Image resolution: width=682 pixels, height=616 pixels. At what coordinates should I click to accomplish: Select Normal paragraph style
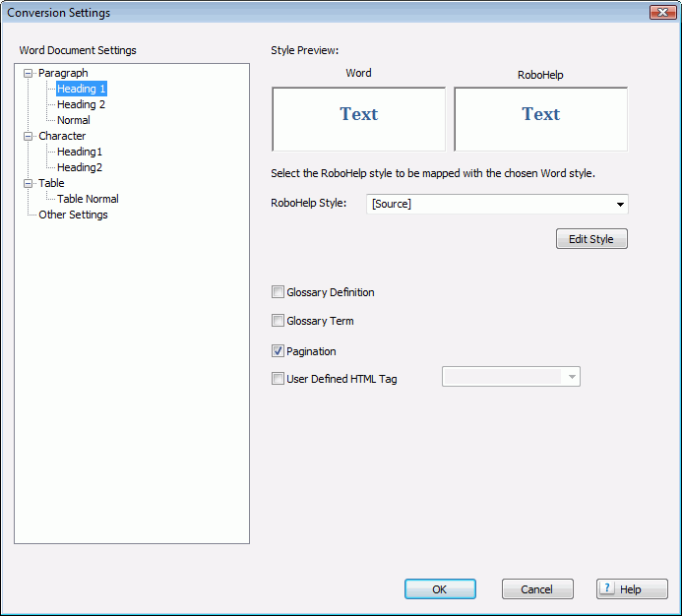click(x=74, y=120)
